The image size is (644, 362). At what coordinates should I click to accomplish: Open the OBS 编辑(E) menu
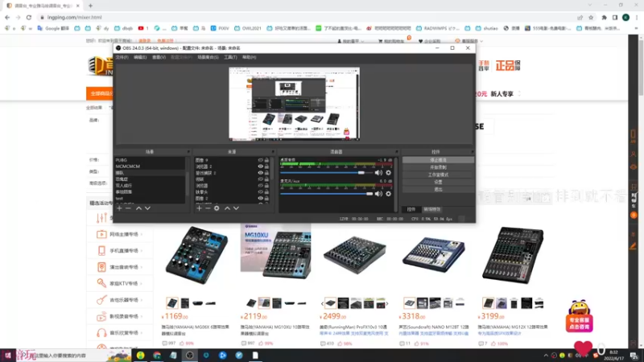point(140,57)
